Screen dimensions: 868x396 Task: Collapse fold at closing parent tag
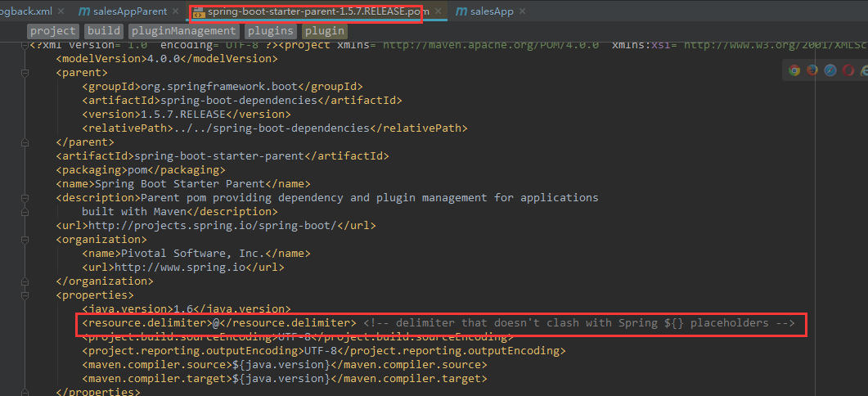pyautogui.click(x=25, y=142)
